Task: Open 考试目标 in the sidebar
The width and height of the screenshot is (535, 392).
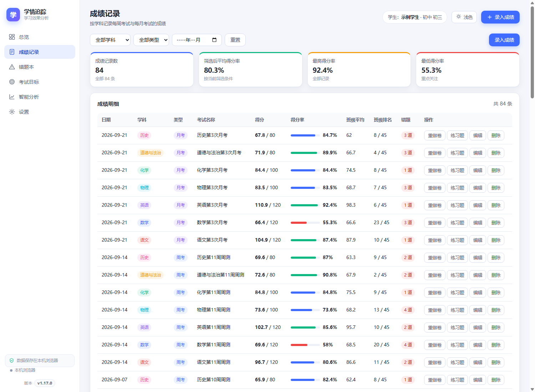Action: click(x=40, y=82)
